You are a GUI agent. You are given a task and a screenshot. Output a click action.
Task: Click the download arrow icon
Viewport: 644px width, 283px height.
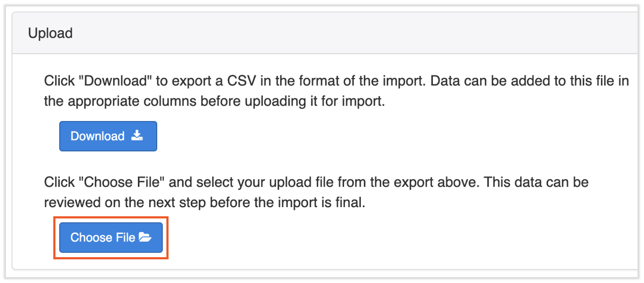(137, 136)
